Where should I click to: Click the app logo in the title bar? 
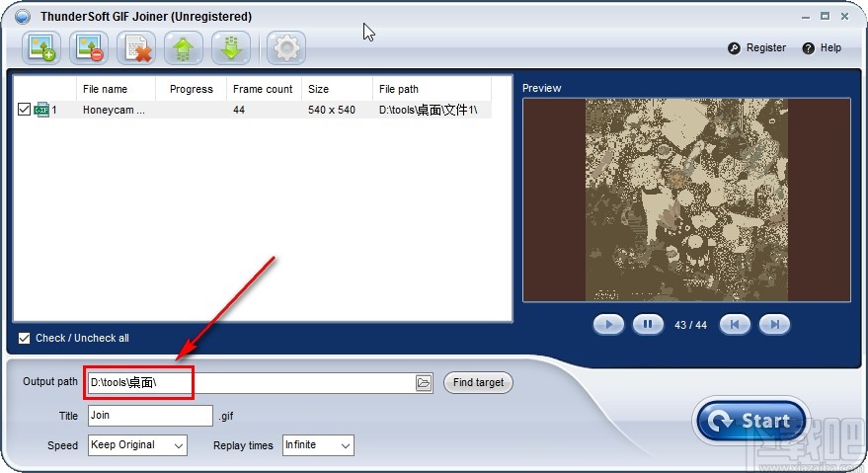[x=22, y=17]
